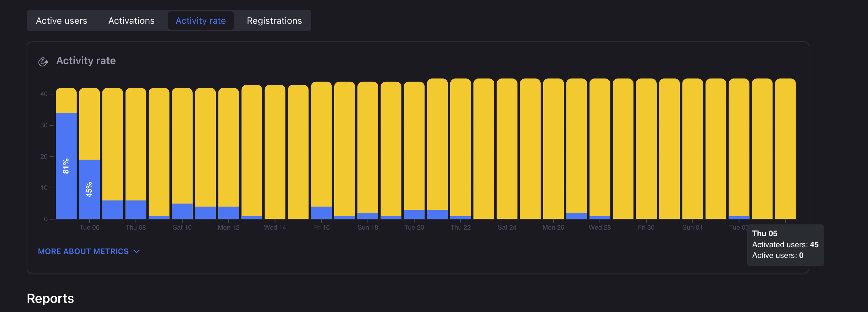Select the bar above Wed 14
The width and height of the screenshot is (868, 312).
(275, 152)
